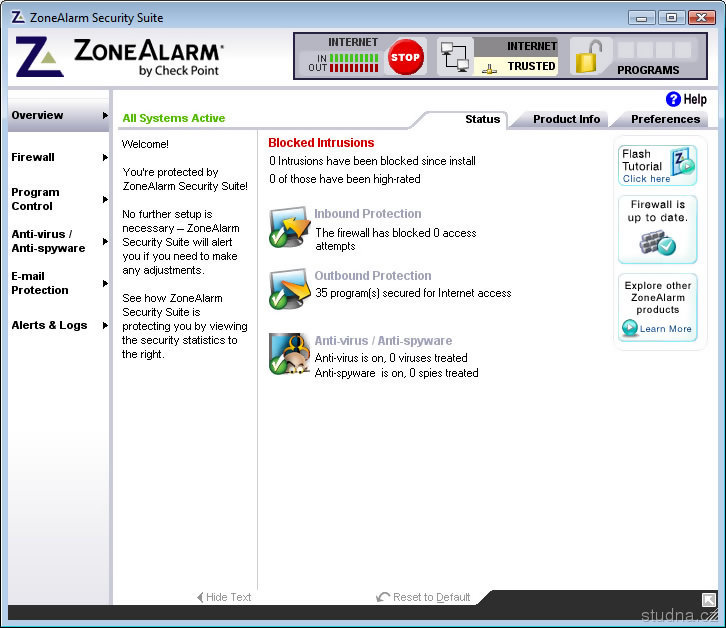Click the corner shrink-window icon
Viewport: 726px width, 628px height.
point(708,600)
